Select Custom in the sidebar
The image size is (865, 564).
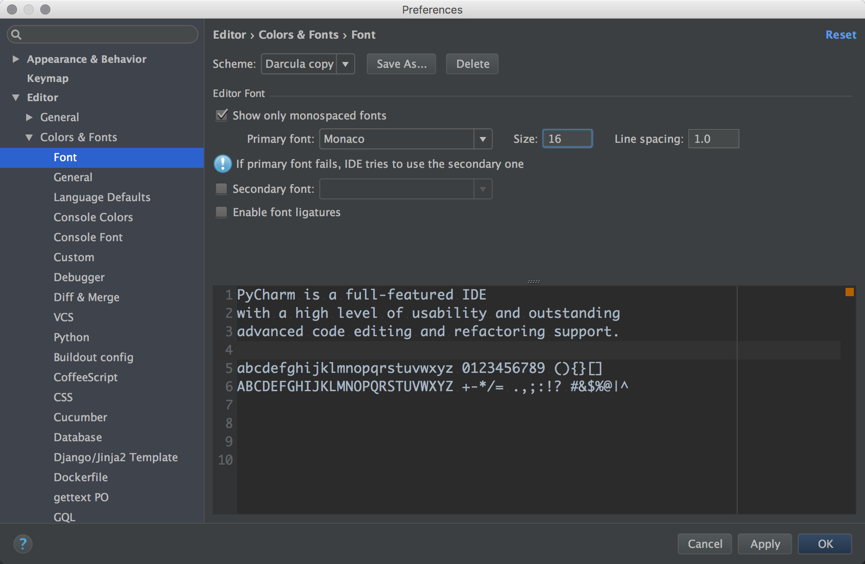[x=73, y=257]
